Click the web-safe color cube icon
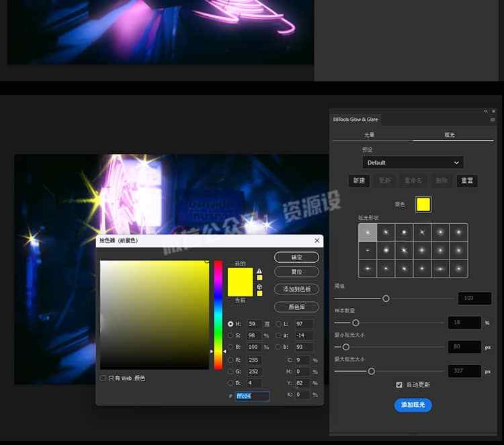This screenshot has width=504, height=445. click(259, 286)
